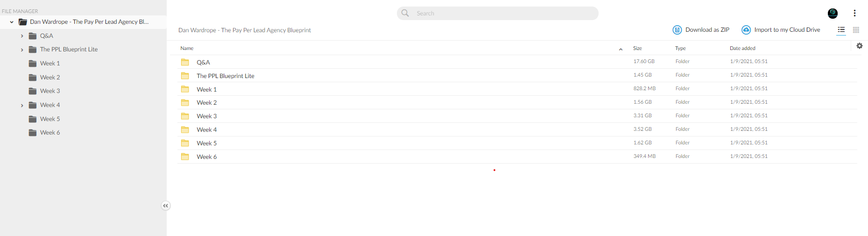Collapse the Dan Wardrope root folder

click(x=12, y=22)
